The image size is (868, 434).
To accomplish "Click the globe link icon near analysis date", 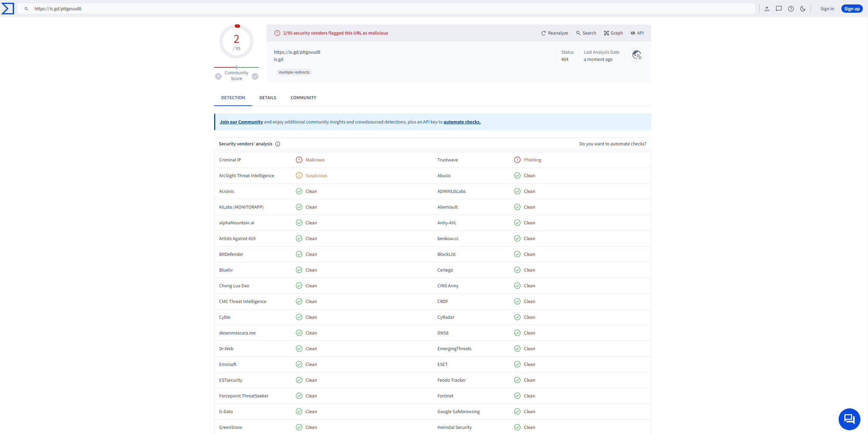I will (x=637, y=55).
